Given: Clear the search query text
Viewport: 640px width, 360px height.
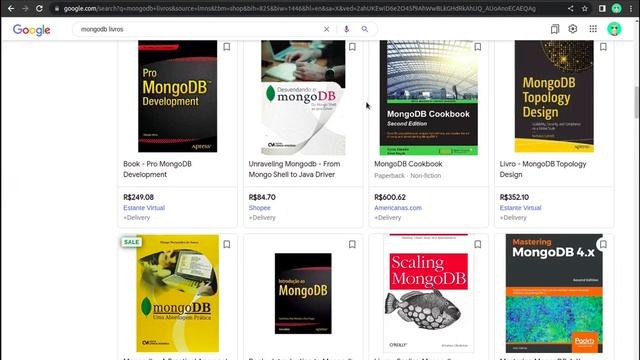Looking at the screenshot, I should [x=327, y=29].
